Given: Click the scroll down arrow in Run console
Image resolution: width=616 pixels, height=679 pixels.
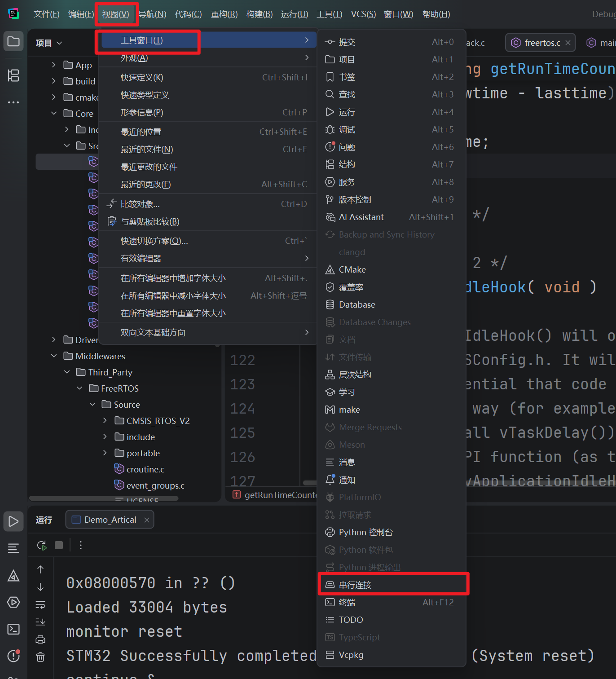Looking at the screenshot, I should point(40,587).
